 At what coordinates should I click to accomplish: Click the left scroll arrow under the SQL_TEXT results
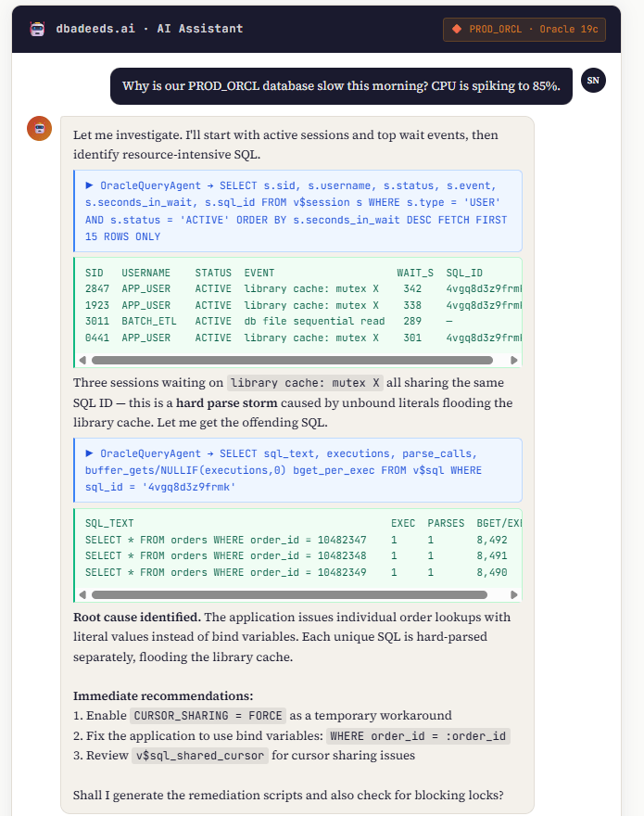pyautogui.click(x=82, y=595)
